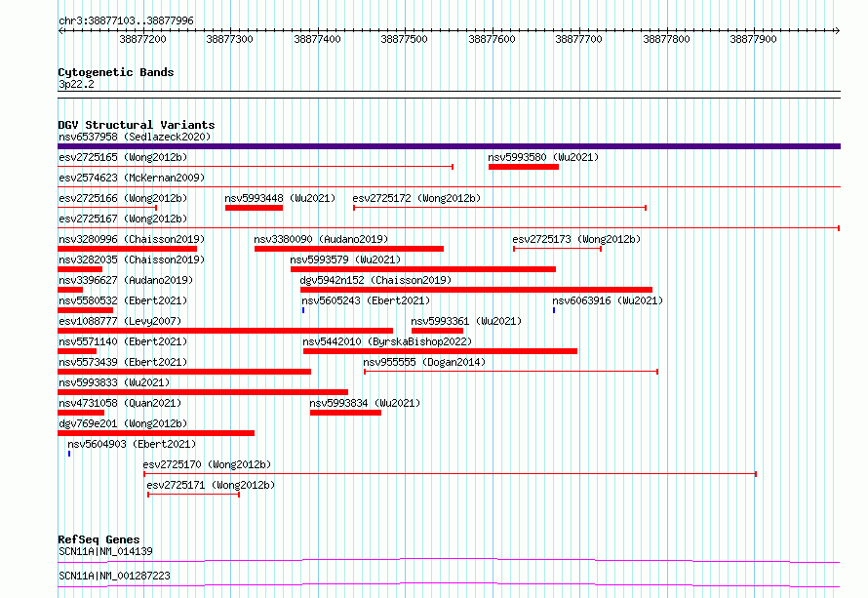Click ruler position 38877900
Viewport: 868px width, 598px height.
point(754,39)
